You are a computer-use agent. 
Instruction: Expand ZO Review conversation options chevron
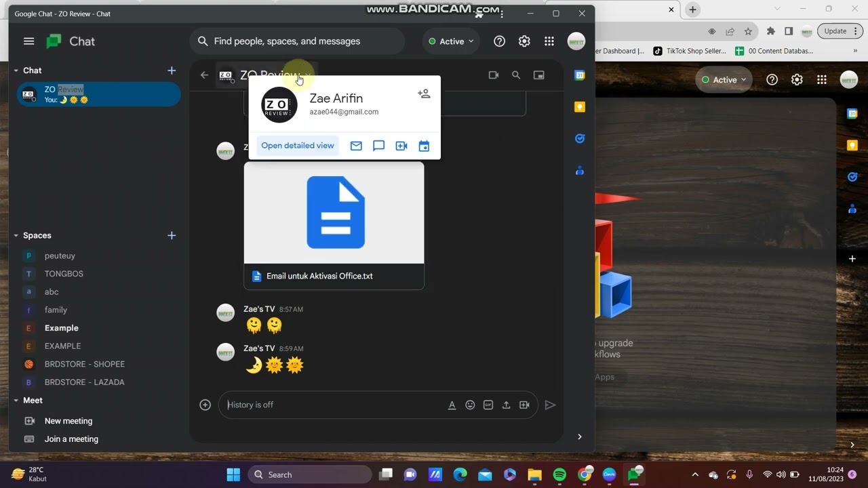307,75
